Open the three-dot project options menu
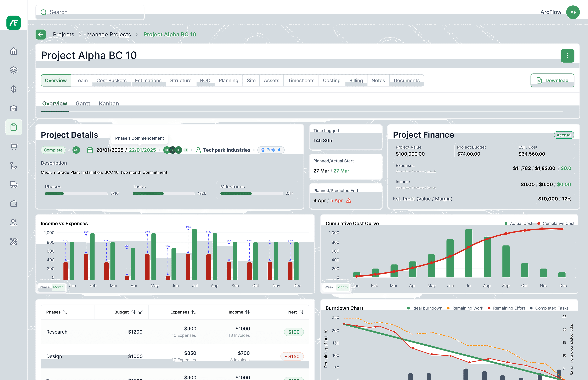Viewport: 588px width, 380px height. [567, 56]
